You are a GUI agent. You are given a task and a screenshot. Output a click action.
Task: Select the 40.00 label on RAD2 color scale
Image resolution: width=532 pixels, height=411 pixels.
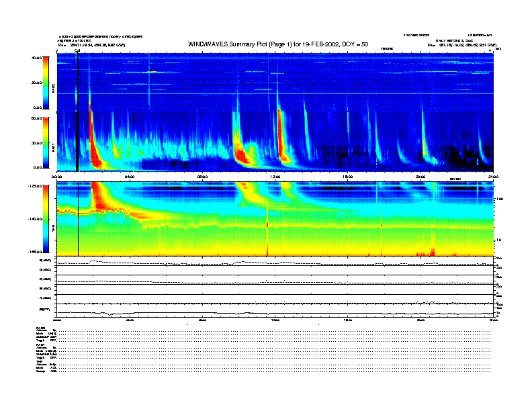36,58
